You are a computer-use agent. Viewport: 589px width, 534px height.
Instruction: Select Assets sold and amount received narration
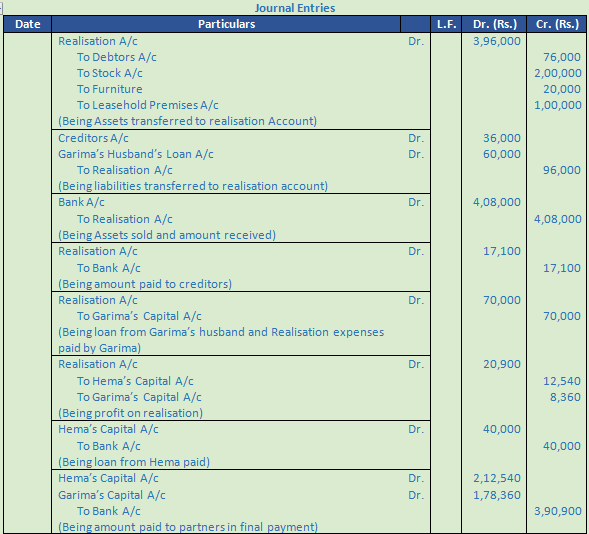(167, 235)
